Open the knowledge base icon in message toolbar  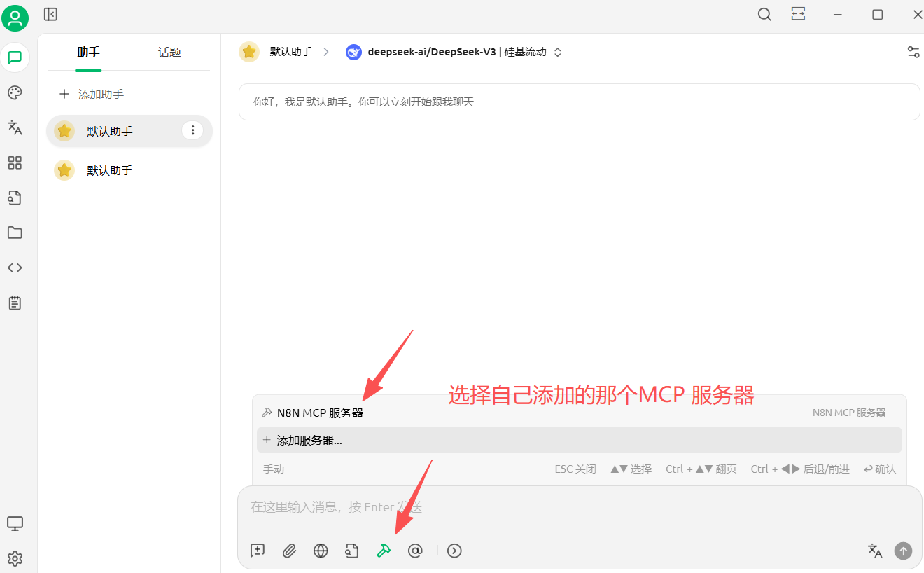coord(352,551)
